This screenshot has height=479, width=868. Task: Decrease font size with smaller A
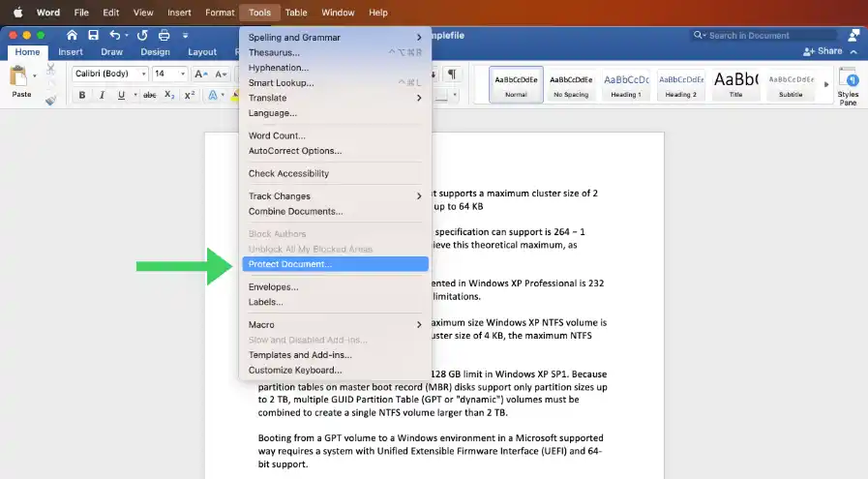click(221, 74)
